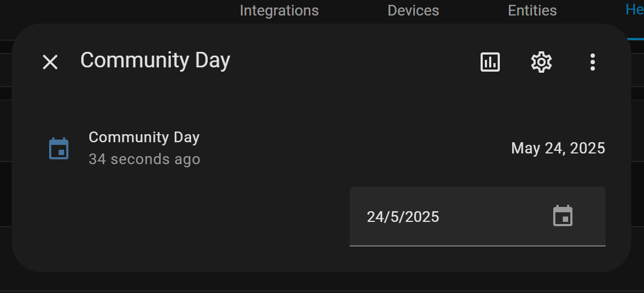644x293 pixels.
Task: Click the May 24, 2025 state value
Action: (x=558, y=148)
